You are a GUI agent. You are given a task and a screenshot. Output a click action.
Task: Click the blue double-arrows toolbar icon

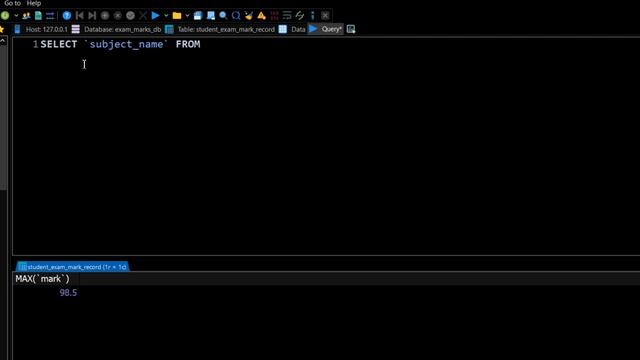(50, 16)
